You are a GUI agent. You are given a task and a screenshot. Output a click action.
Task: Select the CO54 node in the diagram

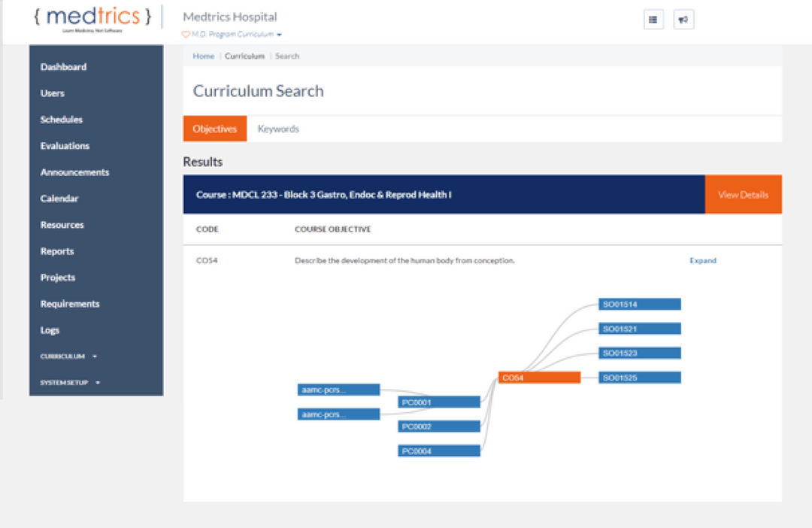[538, 377]
